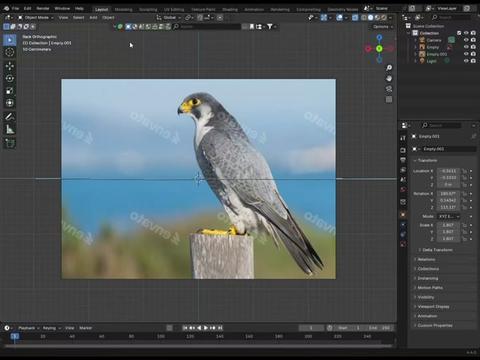Open the Object Constraints tab icon
The width and height of the screenshot is (480, 360).
coord(403,234)
